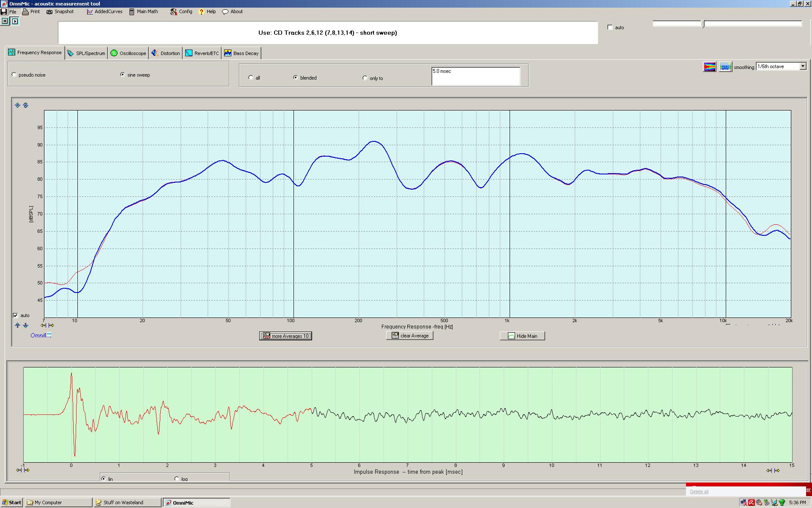Viewport: 812px width, 508px height.
Task: Take a Snapshot of the display
Action: (x=60, y=12)
